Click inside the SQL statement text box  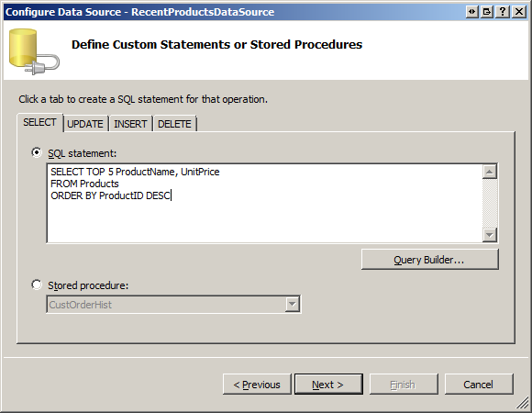[265, 203]
